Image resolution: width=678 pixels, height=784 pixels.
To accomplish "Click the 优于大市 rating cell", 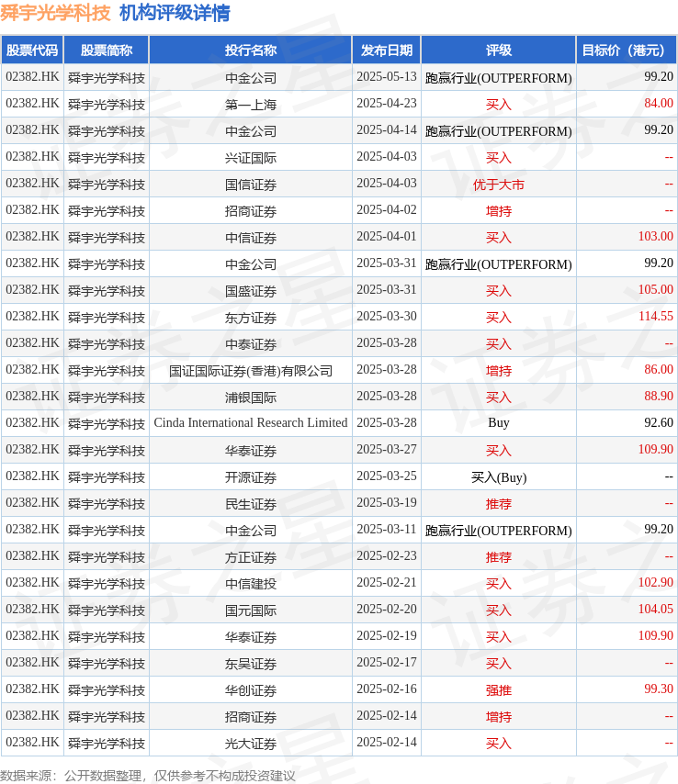I will (499, 185).
